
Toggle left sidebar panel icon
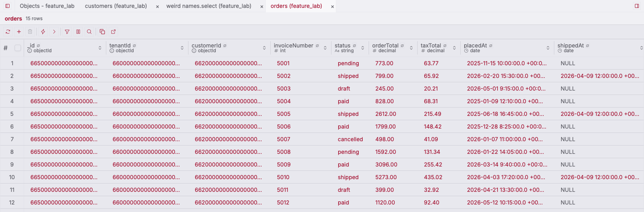[8, 6]
